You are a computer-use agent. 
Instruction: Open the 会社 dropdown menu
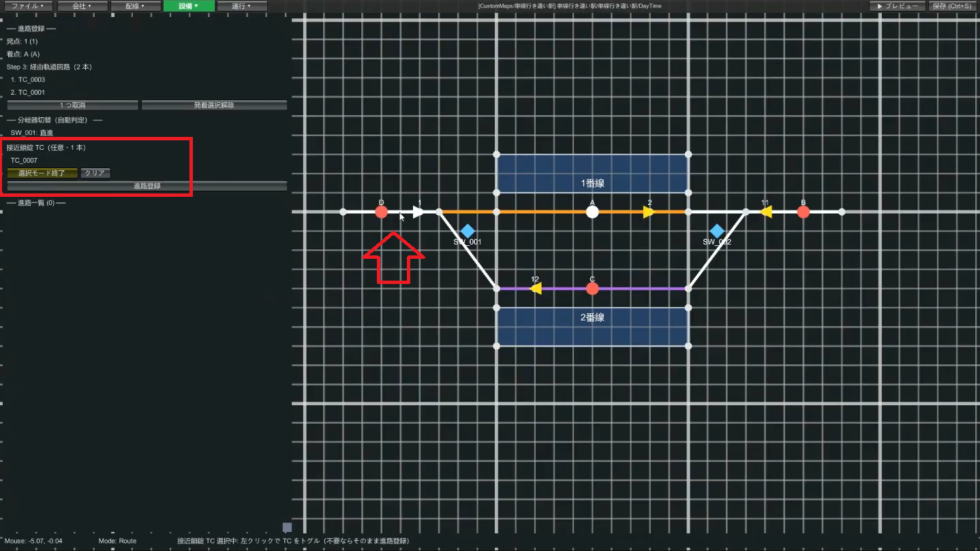(81, 6)
